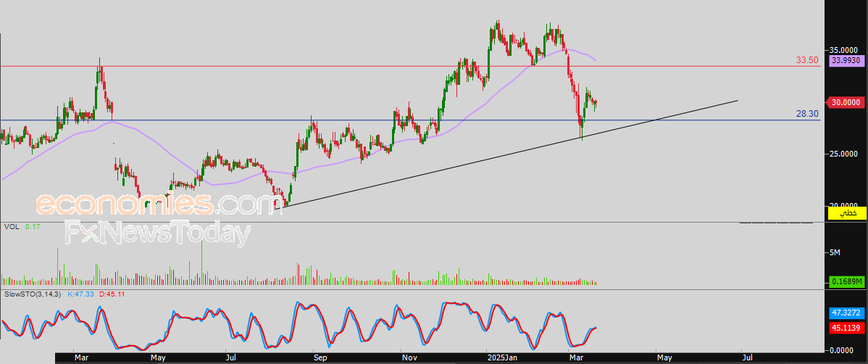
Task: Select the 30.0000 current price tag
Action: click(x=846, y=102)
